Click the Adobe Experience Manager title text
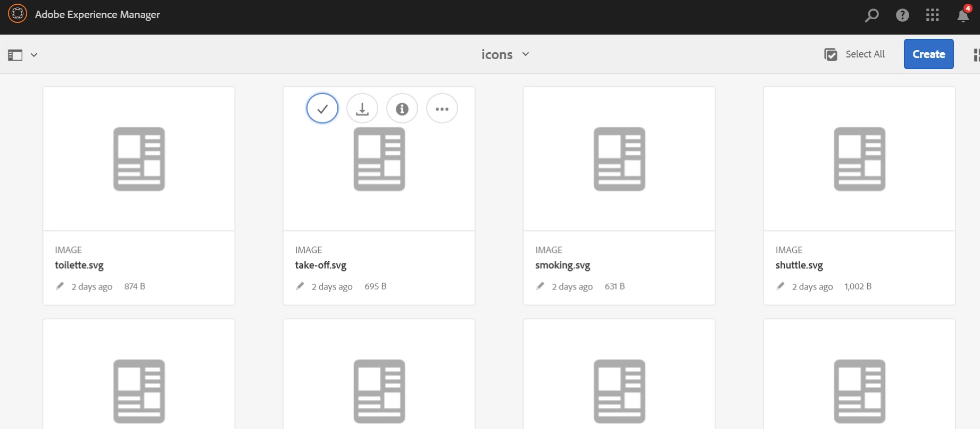 [97, 14]
